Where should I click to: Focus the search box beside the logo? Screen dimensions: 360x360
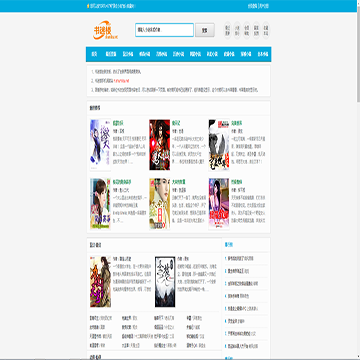point(164,30)
